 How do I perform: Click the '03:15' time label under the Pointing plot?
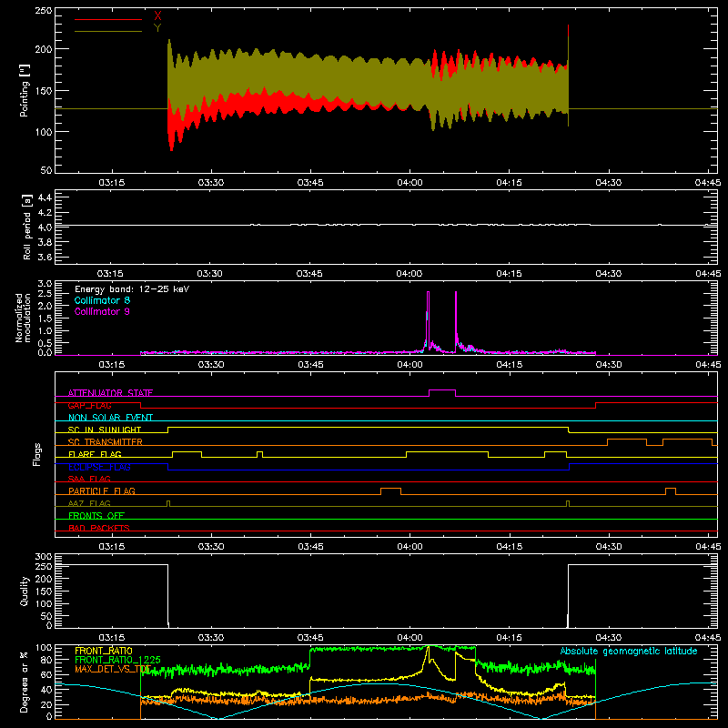[111, 183]
